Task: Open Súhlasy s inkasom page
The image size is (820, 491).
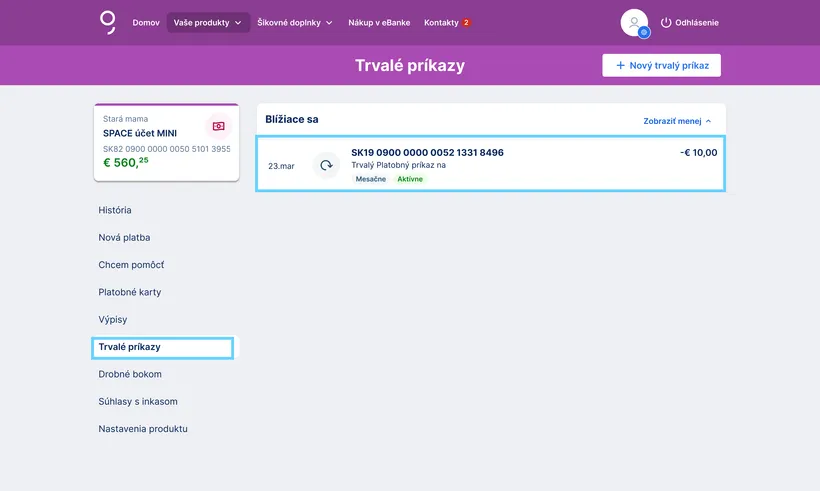Action: 138,402
